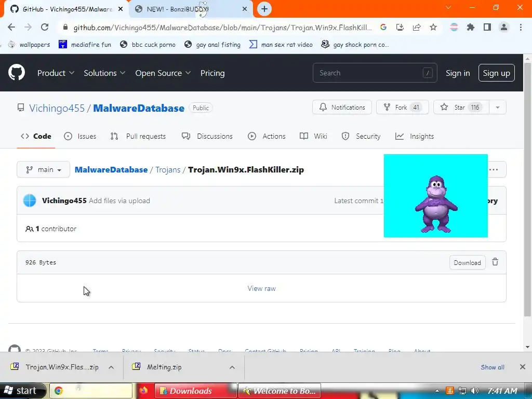Open the Security tab
Screen dimensions: 532x399
point(361,136)
